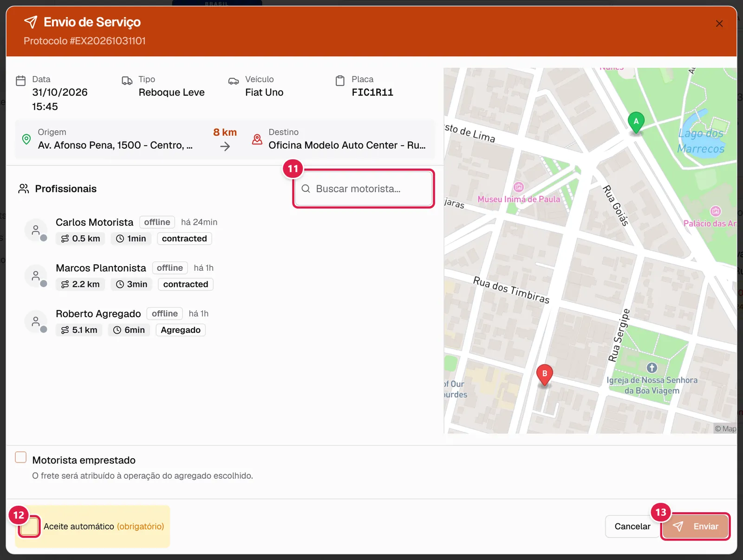This screenshot has width=743, height=560.
Task: Click Palácio das Artes map icon
Action: [x=716, y=211]
